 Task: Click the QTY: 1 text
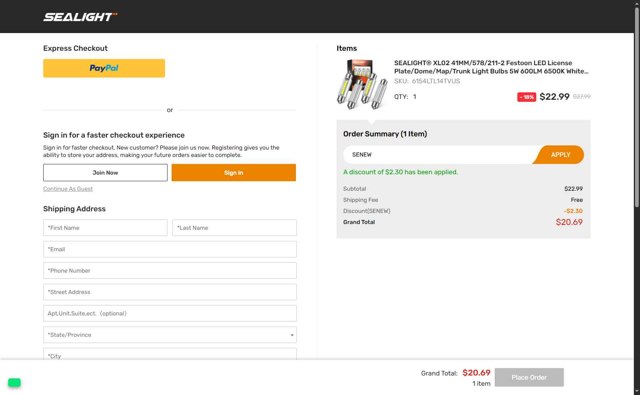(405, 97)
